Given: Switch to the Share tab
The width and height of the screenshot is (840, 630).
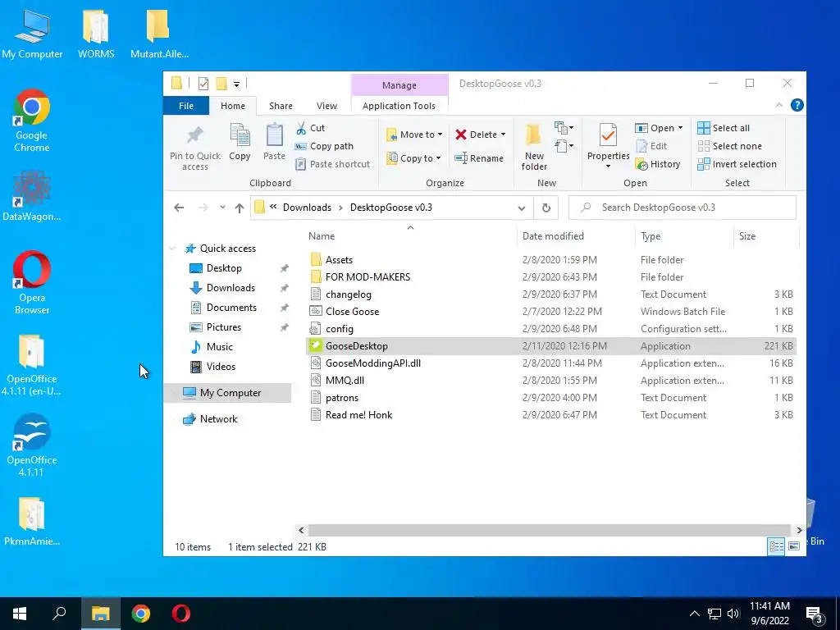Looking at the screenshot, I should (x=281, y=106).
